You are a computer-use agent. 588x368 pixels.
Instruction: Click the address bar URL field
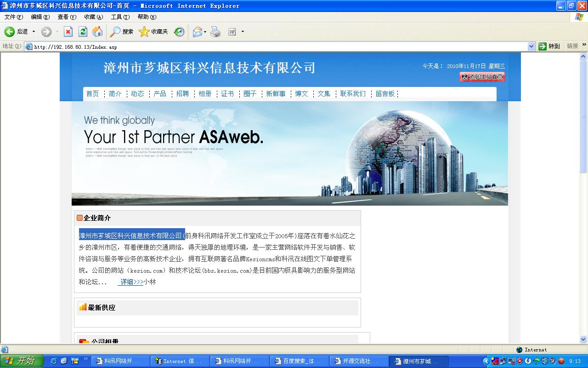point(280,46)
